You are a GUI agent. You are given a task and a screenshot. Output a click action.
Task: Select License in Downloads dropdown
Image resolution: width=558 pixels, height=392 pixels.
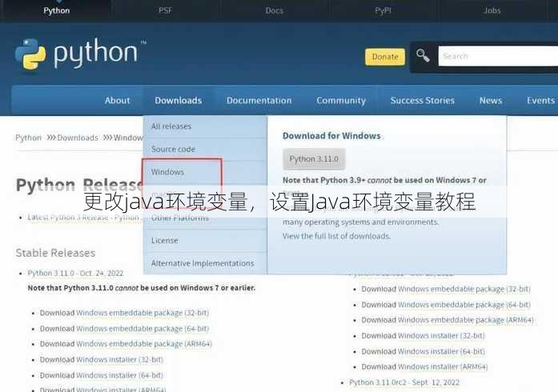205,241
